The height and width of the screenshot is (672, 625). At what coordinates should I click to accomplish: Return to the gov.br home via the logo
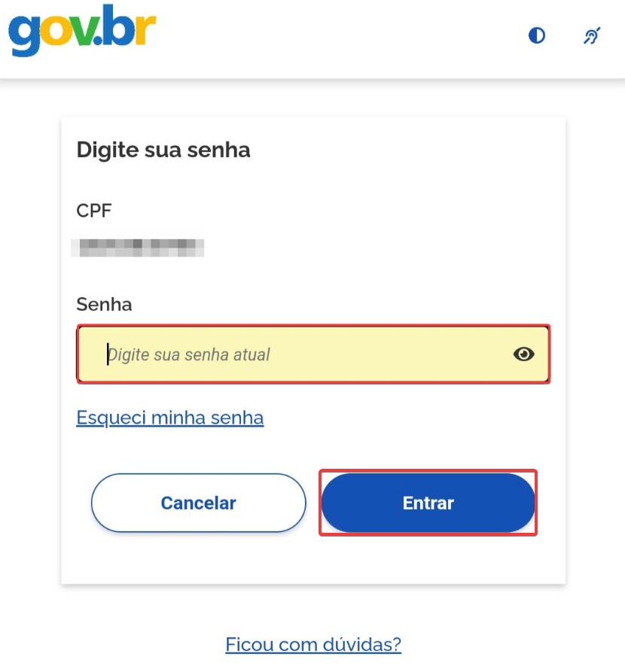click(x=82, y=30)
